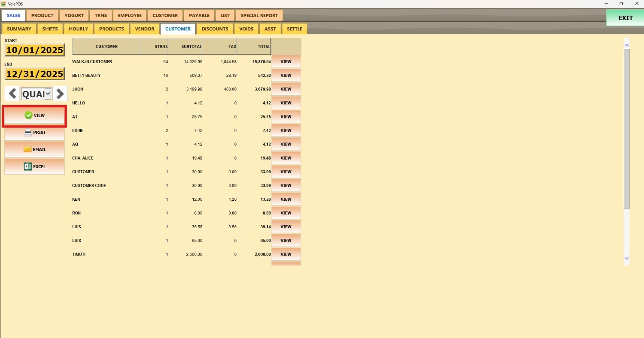Switch to the Discounts tab

[x=215, y=29]
